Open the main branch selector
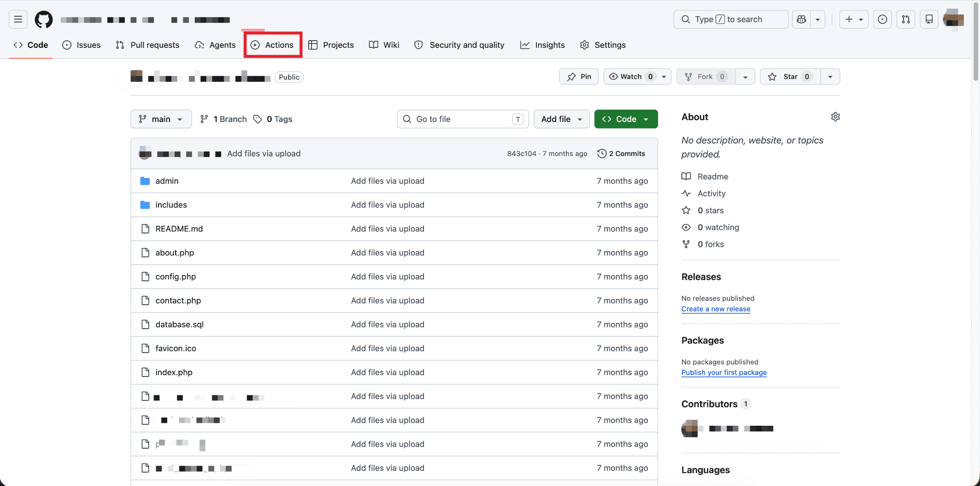980x486 pixels. pyautogui.click(x=161, y=119)
